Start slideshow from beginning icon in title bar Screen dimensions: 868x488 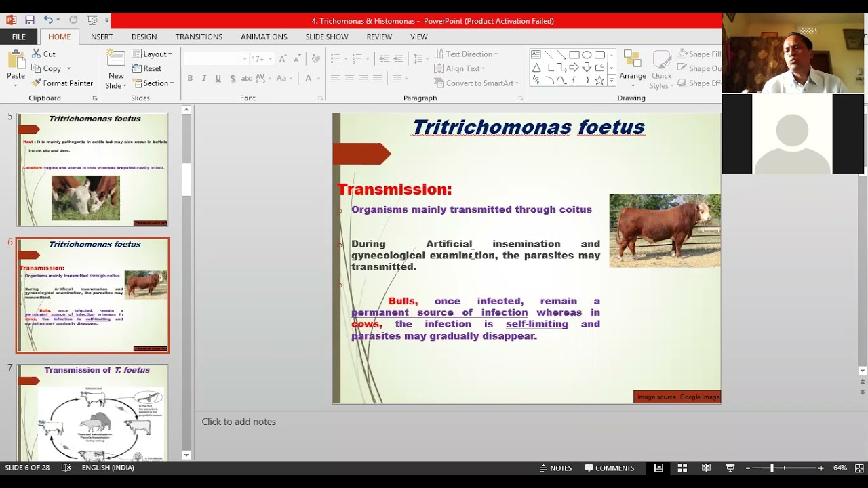(x=92, y=20)
